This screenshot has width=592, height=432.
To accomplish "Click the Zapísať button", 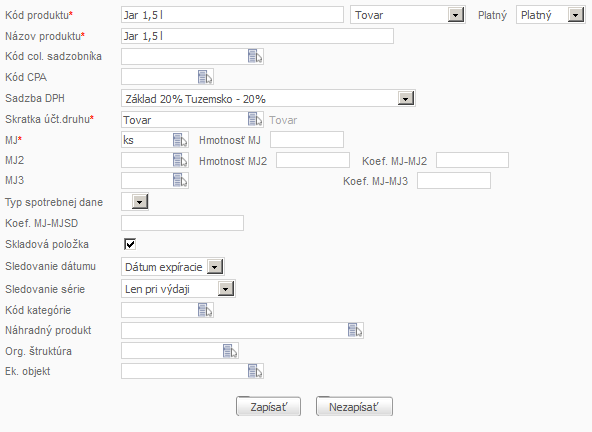I will (268, 407).
